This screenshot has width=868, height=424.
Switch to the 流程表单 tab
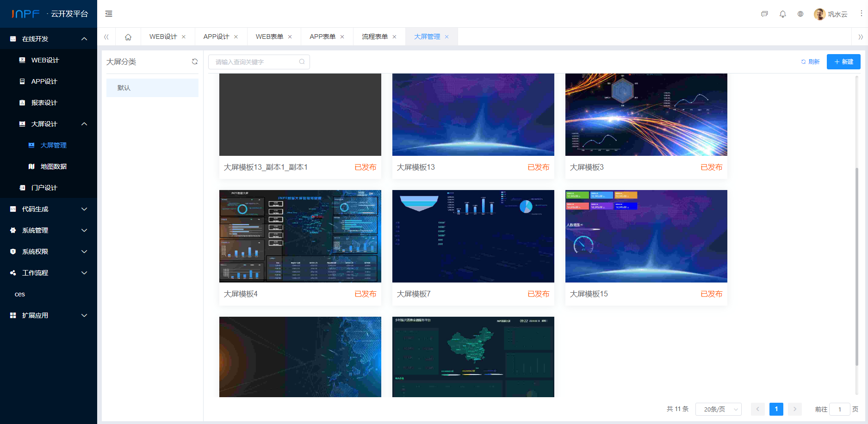pos(375,37)
